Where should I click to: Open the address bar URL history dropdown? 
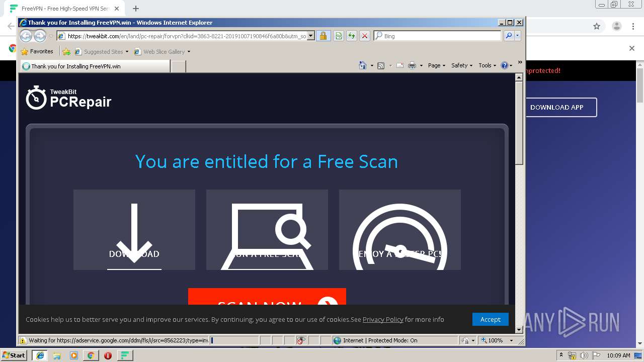(x=310, y=36)
